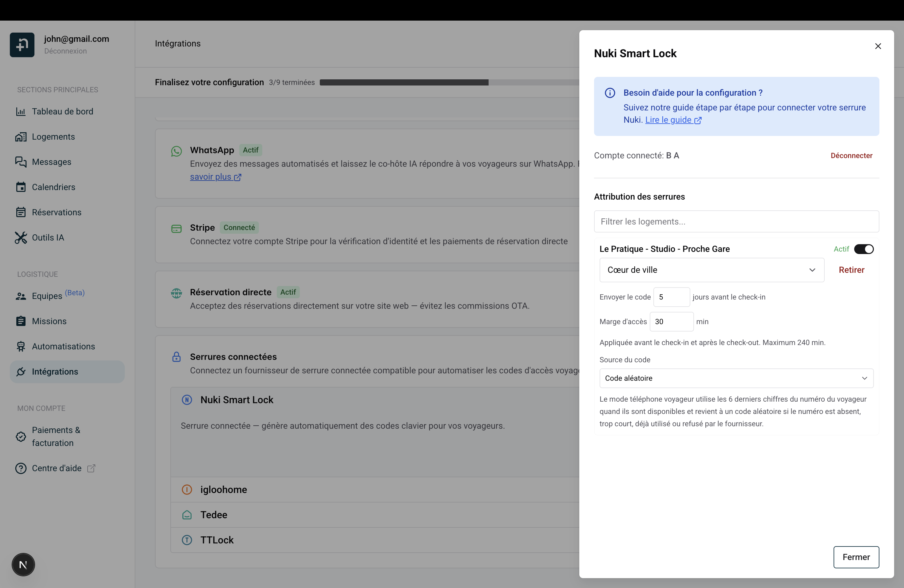Open the TTLock provider row
Screen dimensions: 904x588
[375, 540]
